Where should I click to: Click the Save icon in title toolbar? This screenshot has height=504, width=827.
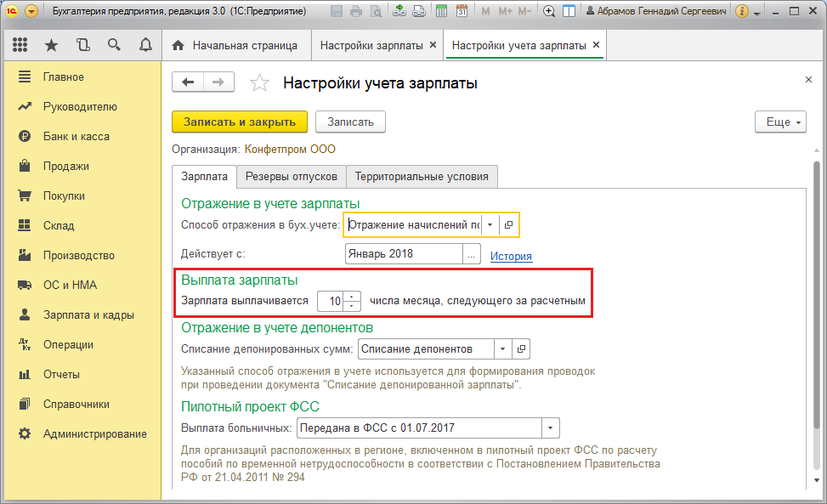[337, 10]
